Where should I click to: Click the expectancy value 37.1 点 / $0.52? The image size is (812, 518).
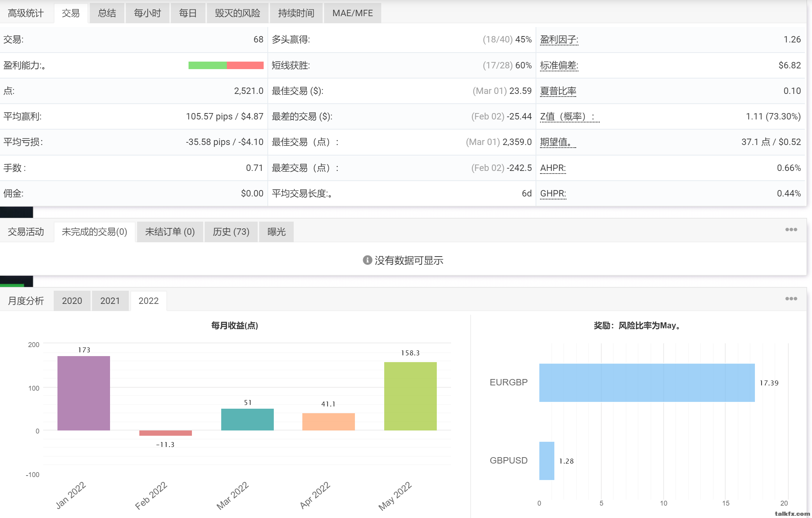click(x=771, y=142)
